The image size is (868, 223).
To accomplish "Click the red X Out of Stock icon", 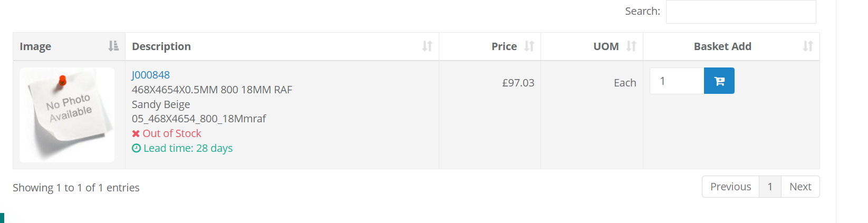I will (x=136, y=134).
